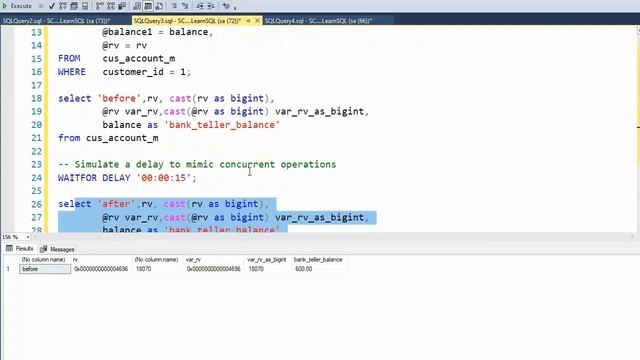
Task: Display the Estimated Execution Plan
Action: click(x=63, y=6)
